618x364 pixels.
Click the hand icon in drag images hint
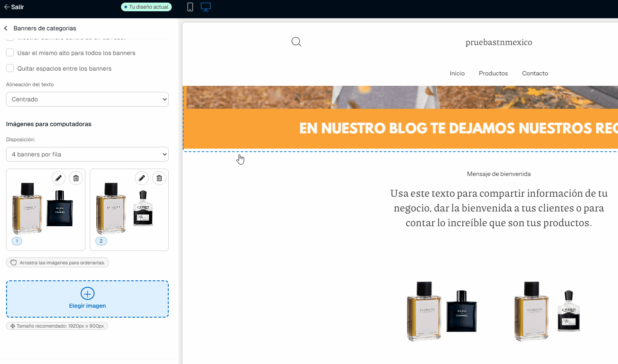tap(13, 262)
